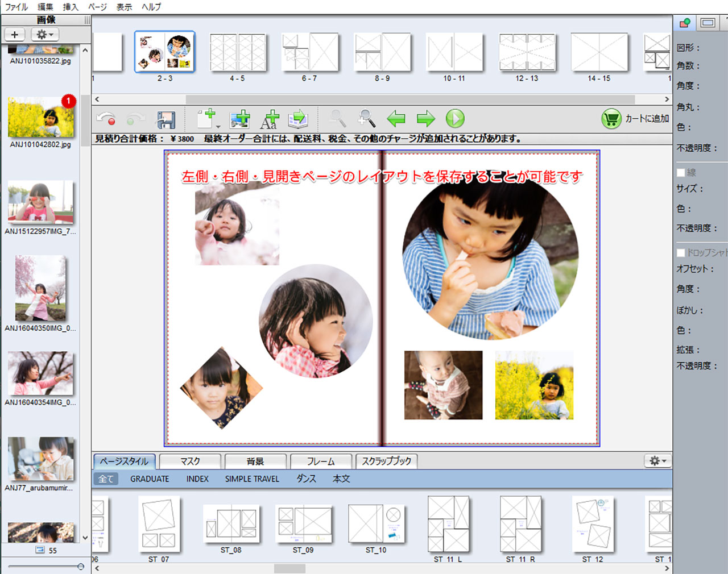Select image ANJ15122957IMG_7 thumbnail
This screenshot has width=728, height=574.
(x=40, y=202)
